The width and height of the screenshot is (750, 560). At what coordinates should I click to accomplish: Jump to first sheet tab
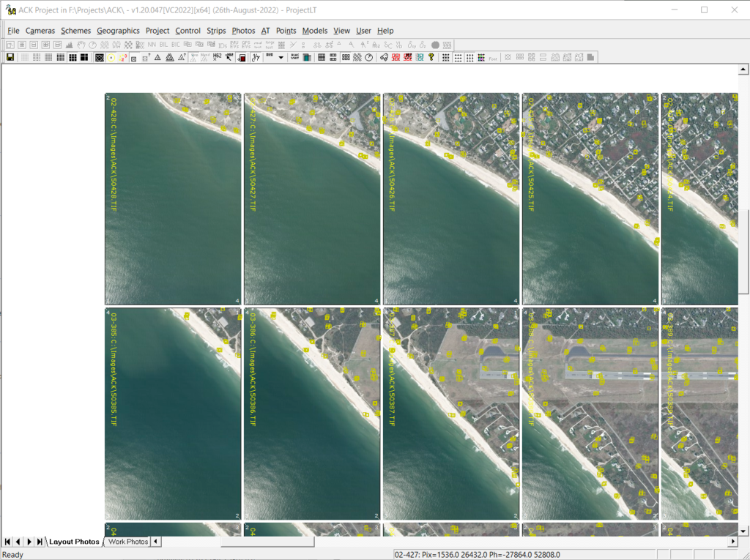pyautogui.click(x=7, y=542)
